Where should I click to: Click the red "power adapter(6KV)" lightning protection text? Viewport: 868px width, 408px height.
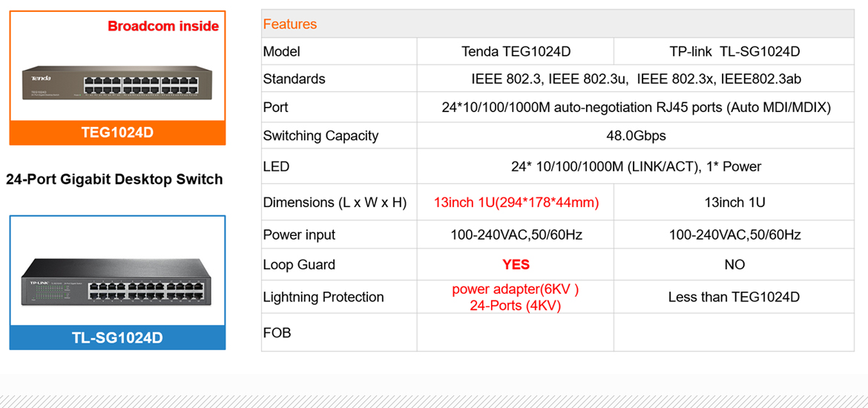click(x=516, y=289)
